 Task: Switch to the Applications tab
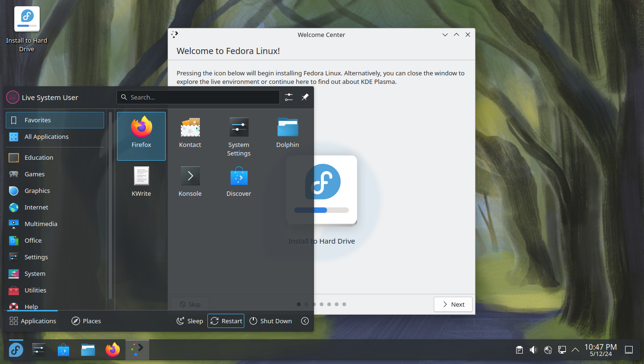tap(33, 321)
